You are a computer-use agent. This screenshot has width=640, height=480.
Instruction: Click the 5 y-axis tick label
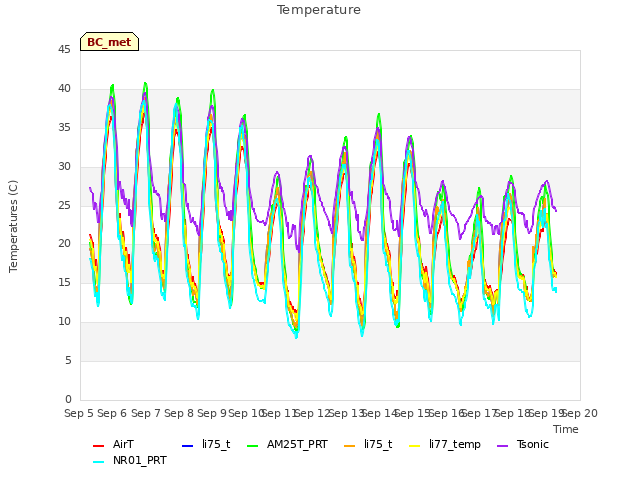(68, 360)
